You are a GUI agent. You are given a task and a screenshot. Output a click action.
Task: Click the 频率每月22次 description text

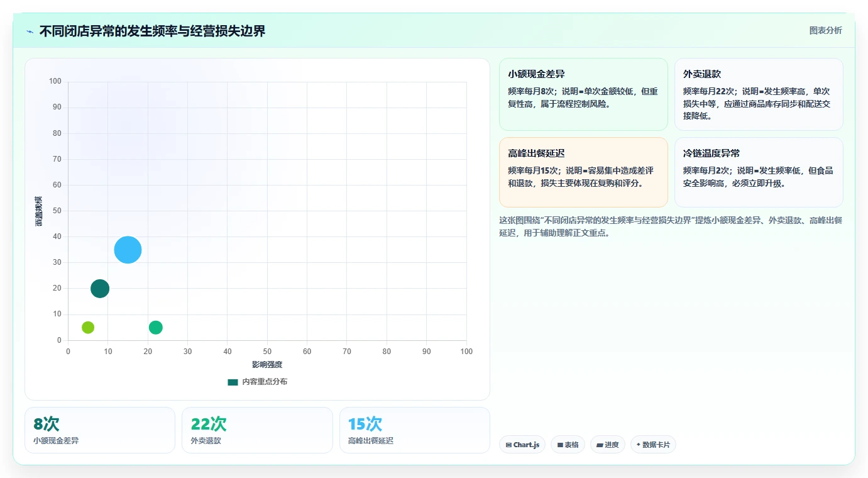pyautogui.click(x=758, y=103)
